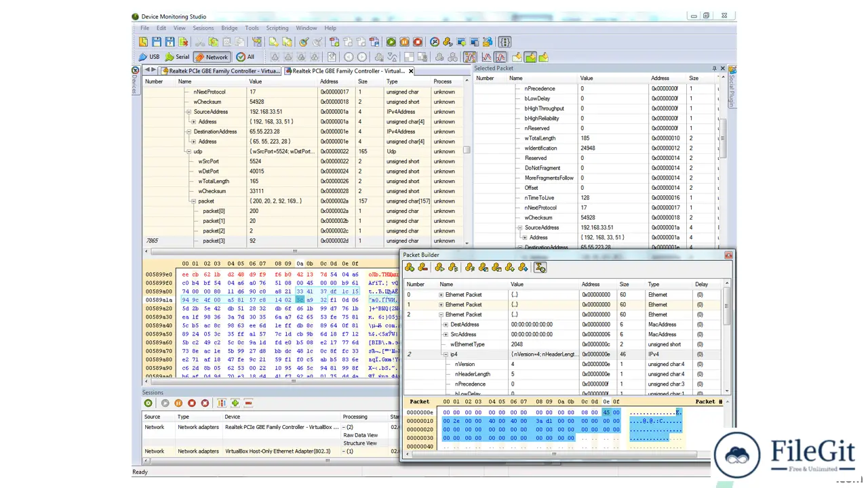Screen dimensions: 868x488
Task: Collapse SourceAddress node in structure view
Action: (x=188, y=112)
